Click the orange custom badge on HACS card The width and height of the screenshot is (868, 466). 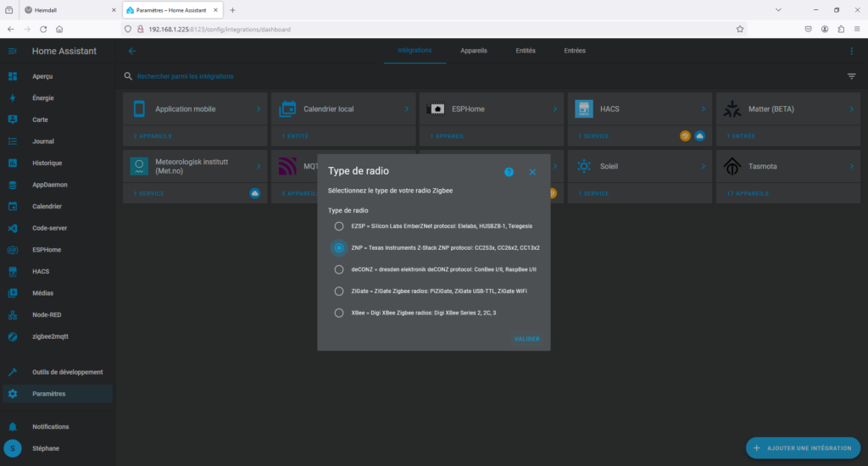685,136
